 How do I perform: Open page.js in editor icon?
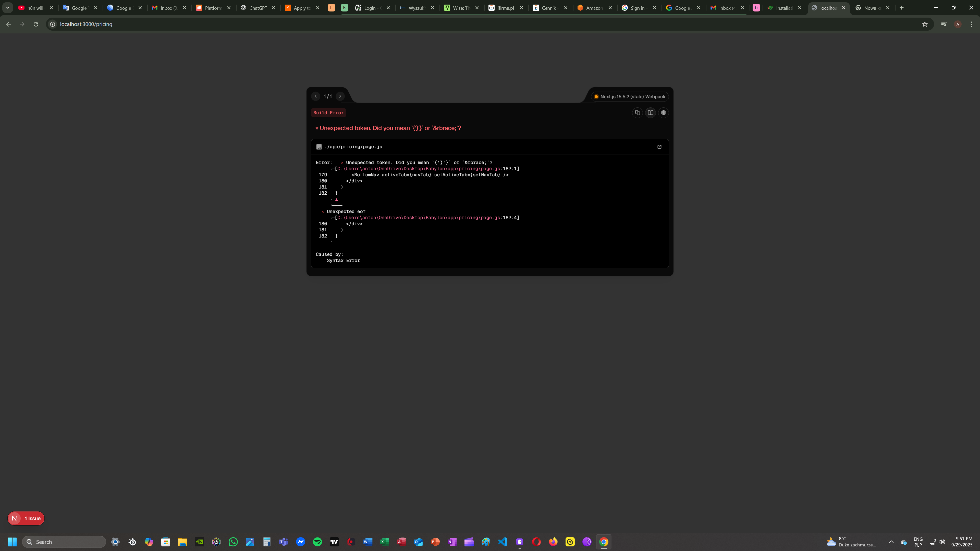(x=659, y=147)
